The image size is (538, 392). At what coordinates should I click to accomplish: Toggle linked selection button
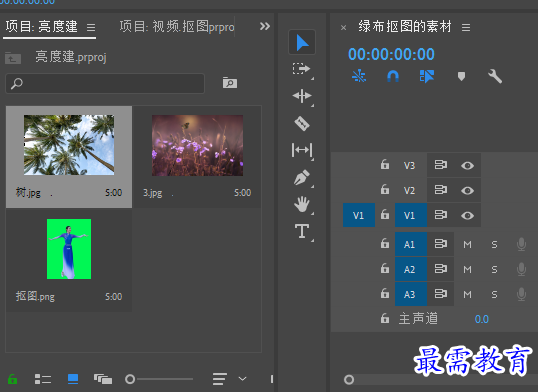coord(427,76)
